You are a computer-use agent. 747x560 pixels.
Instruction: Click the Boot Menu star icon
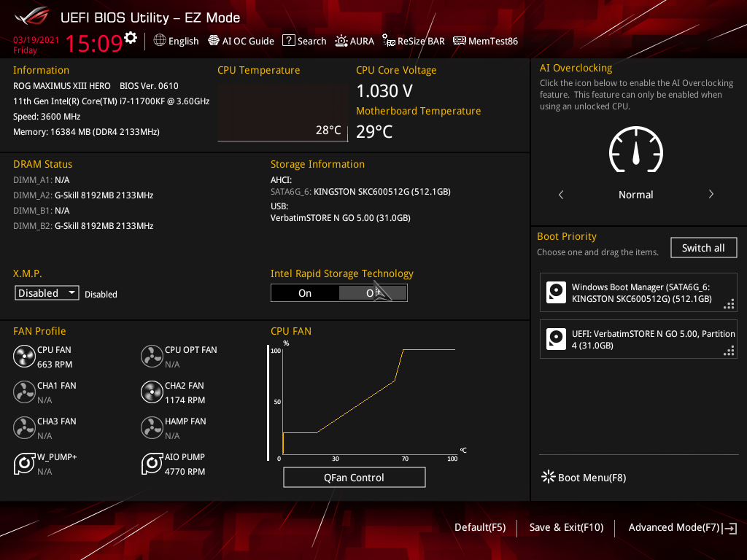pyautogui.click(x=549, y=477)
